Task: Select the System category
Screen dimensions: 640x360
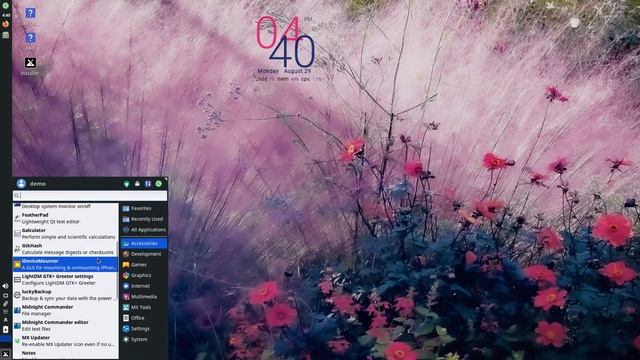Action: tap(144, 339)
